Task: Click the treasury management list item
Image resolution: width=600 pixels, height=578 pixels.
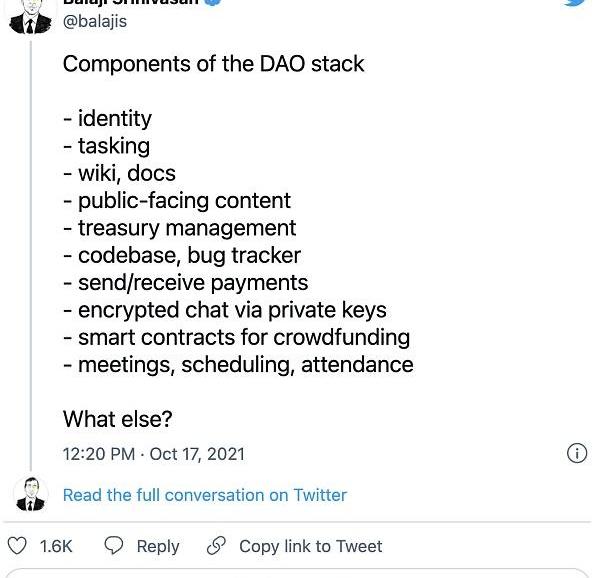Action: tap(179, 228)
